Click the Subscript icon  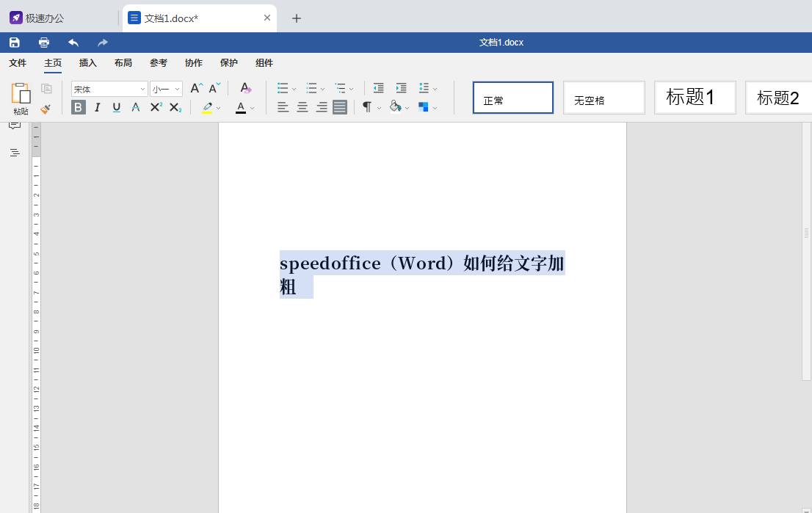tap(175, 107)
